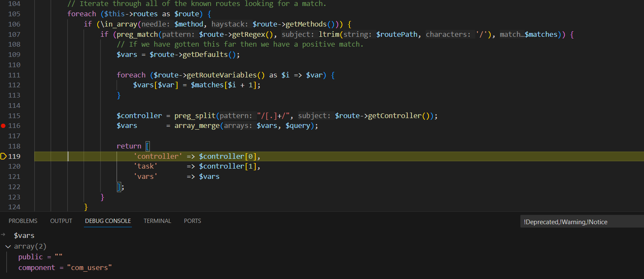Switch to the PROBLEMS tab
Image resolution: width=644 pixels, height=279 pixels.
[x=23, y=221]
